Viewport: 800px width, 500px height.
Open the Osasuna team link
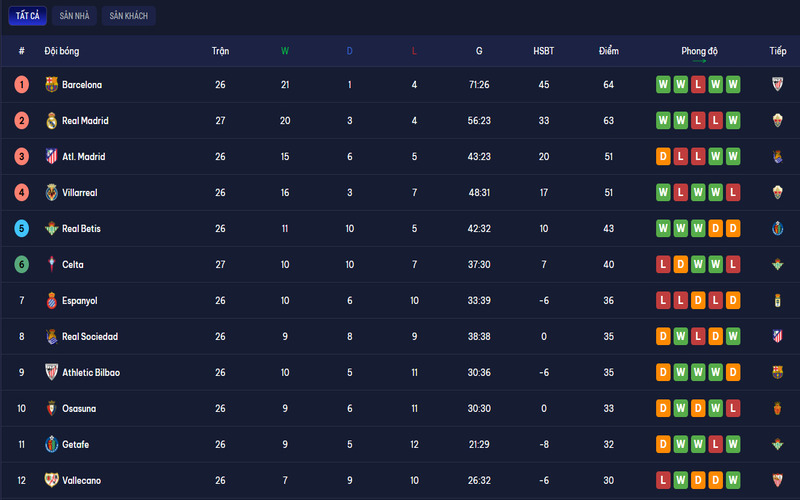click(x=79, y=409)
